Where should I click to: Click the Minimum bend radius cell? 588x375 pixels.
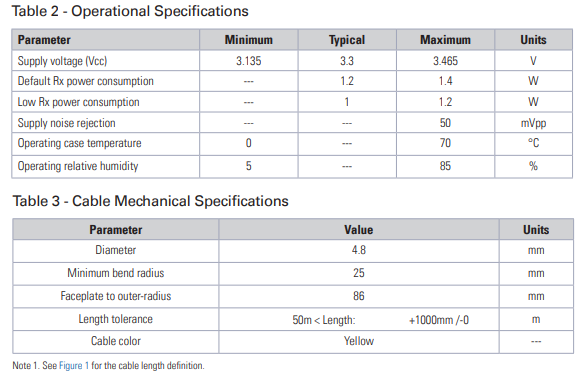pyautogui.click(x=116, y=273)
